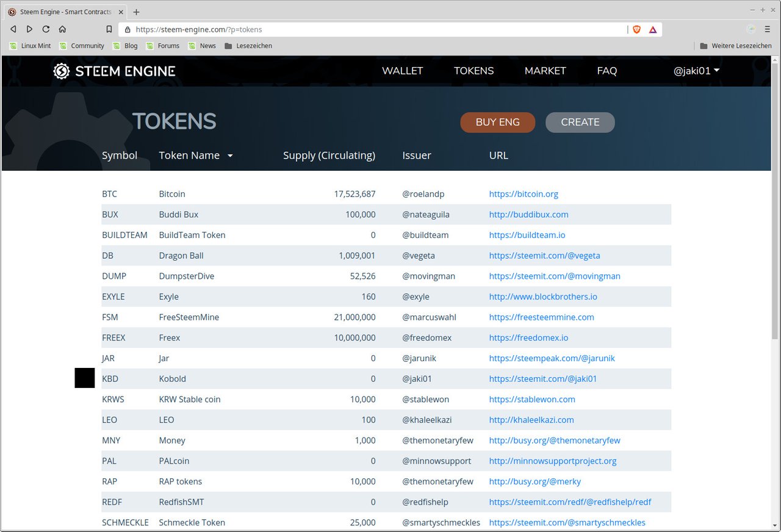
Task: Open the busy.org/@themonetaryfew link
Action: pyautogui.click(x=555, y=440)
